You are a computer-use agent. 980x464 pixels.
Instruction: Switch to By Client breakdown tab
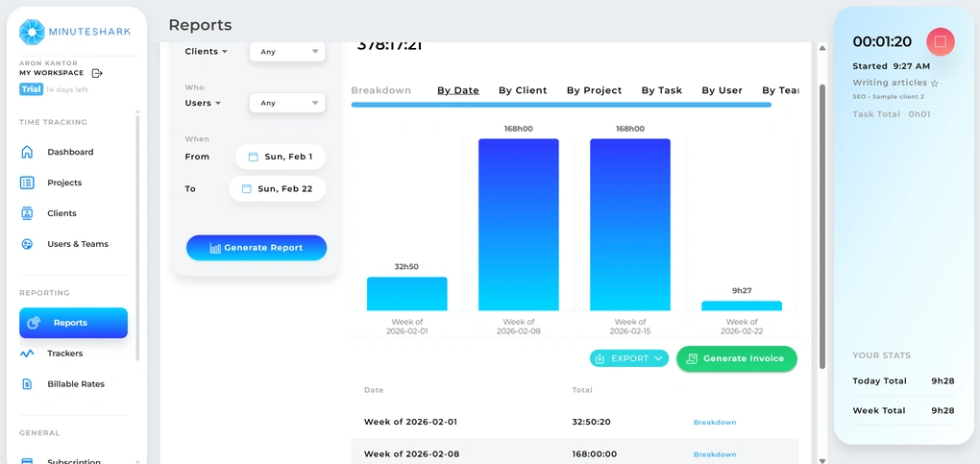pos(523,90)
